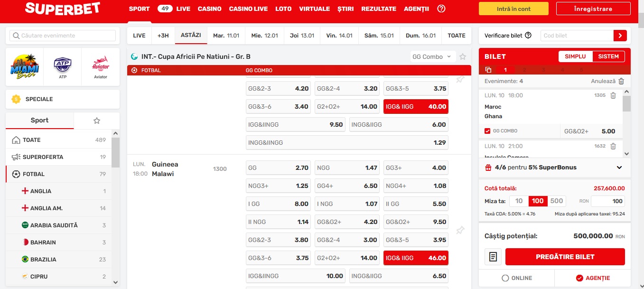Open the Virtuale menu item

pos(315,9)
